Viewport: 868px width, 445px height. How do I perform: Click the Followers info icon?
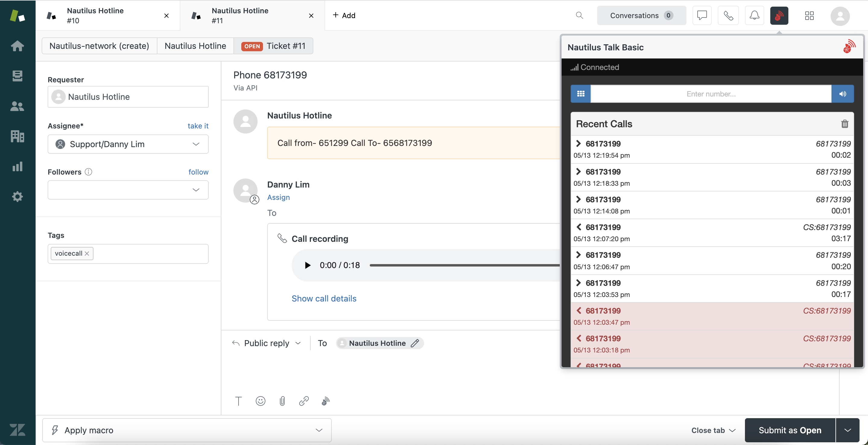(88, 172)
